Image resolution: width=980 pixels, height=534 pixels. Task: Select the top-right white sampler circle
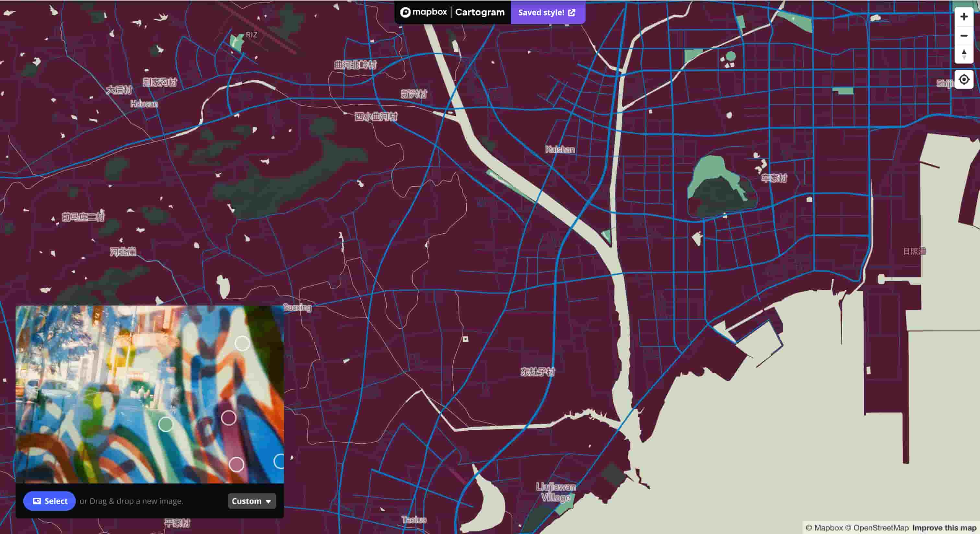(x=243, y=343)
